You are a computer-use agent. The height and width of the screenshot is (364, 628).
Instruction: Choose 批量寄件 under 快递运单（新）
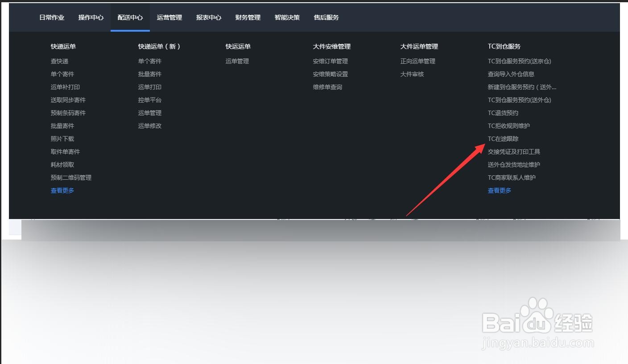pos(150,74)
